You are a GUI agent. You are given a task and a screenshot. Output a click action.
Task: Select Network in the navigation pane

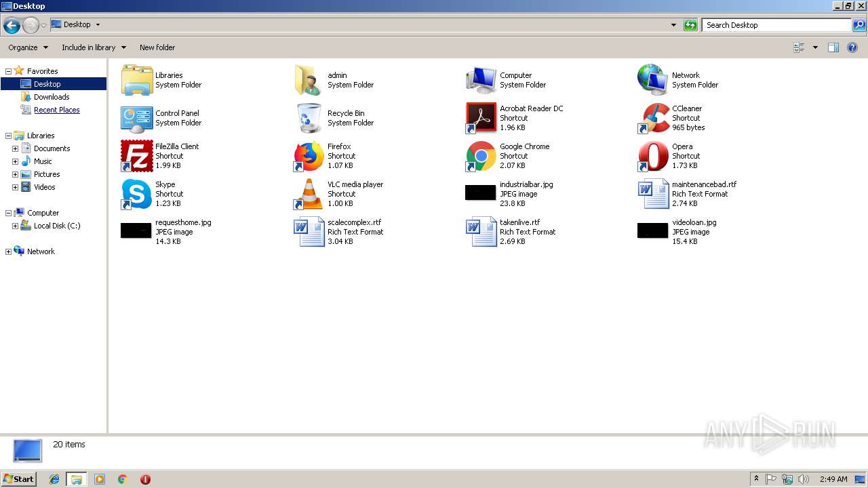(41, 251)
